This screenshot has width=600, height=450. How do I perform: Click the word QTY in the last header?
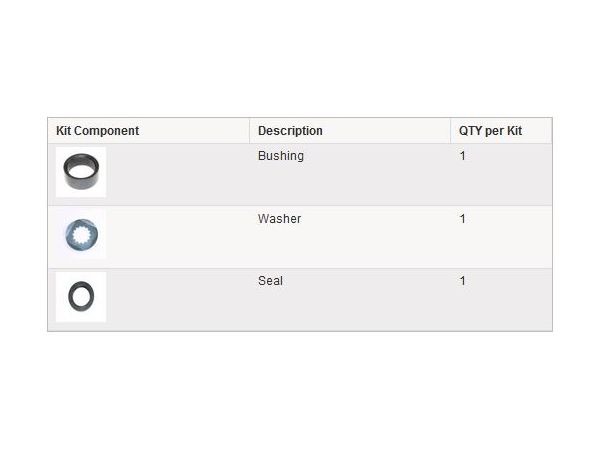[471, 131]
